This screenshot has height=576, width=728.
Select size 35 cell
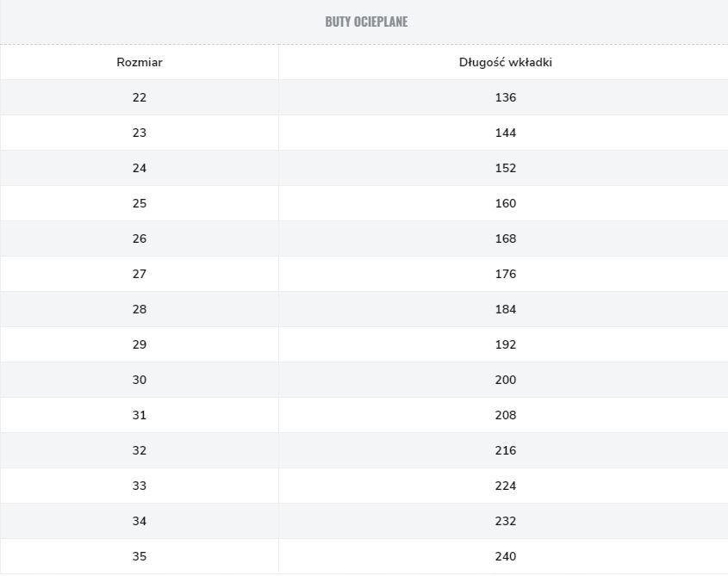[x=140, y=556]
